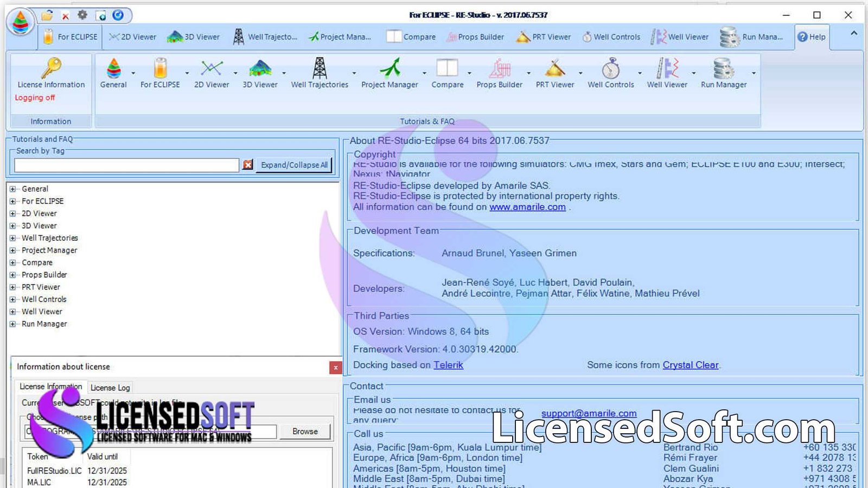Click the Browse button for license path
This screenshot has height=488, width=868.
pos(305,432)
